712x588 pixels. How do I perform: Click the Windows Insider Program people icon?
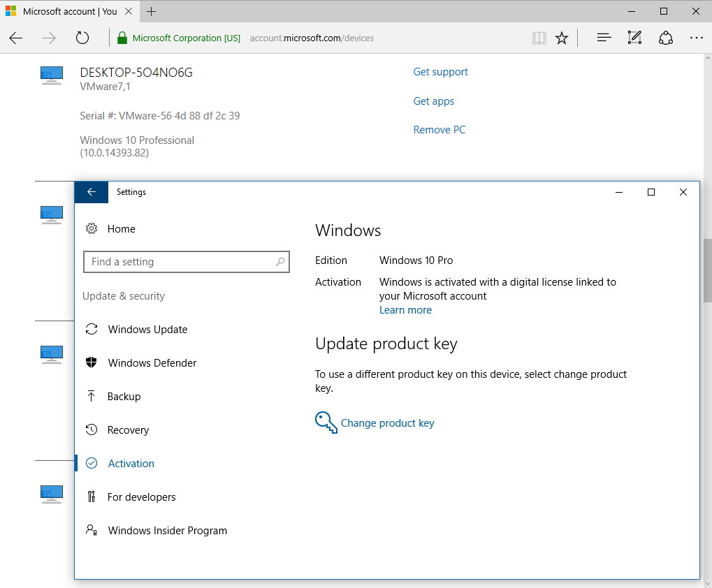coord(92,530)
